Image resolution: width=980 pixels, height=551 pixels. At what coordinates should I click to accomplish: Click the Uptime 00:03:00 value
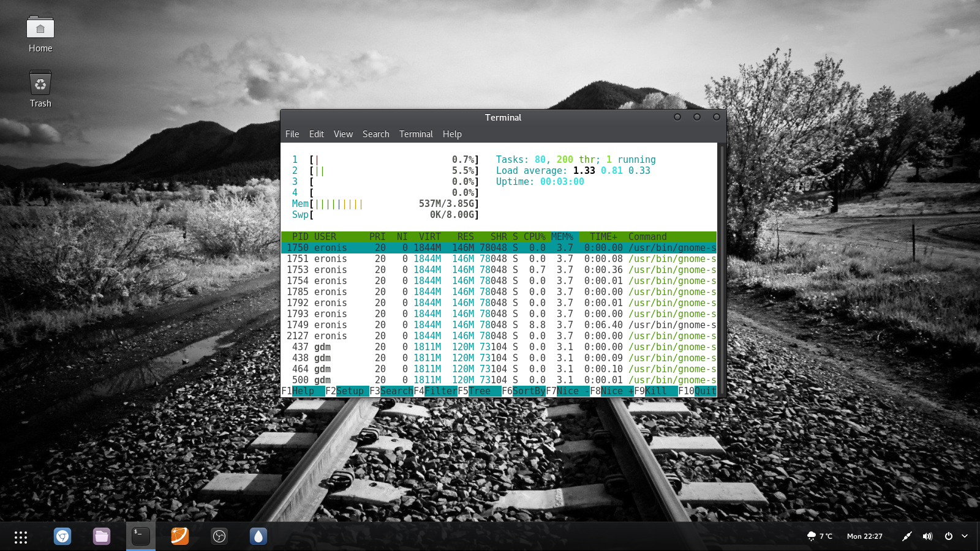562,182
